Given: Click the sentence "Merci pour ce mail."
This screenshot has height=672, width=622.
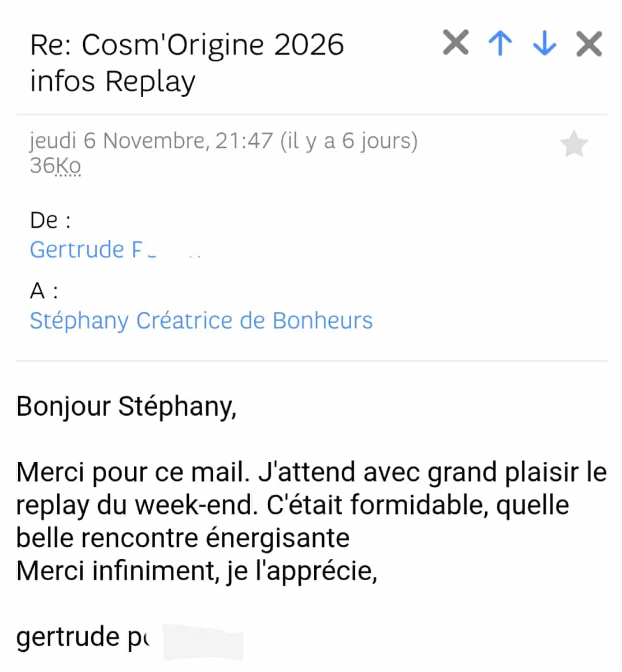Looking at the screenshot, I should click(133, 472).
